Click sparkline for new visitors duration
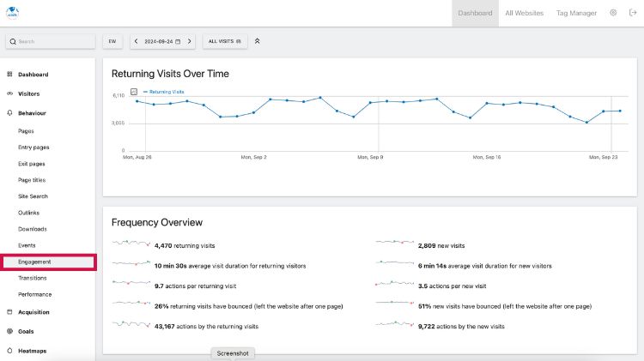This screenshot has width=644, height=361. point(395,262)
